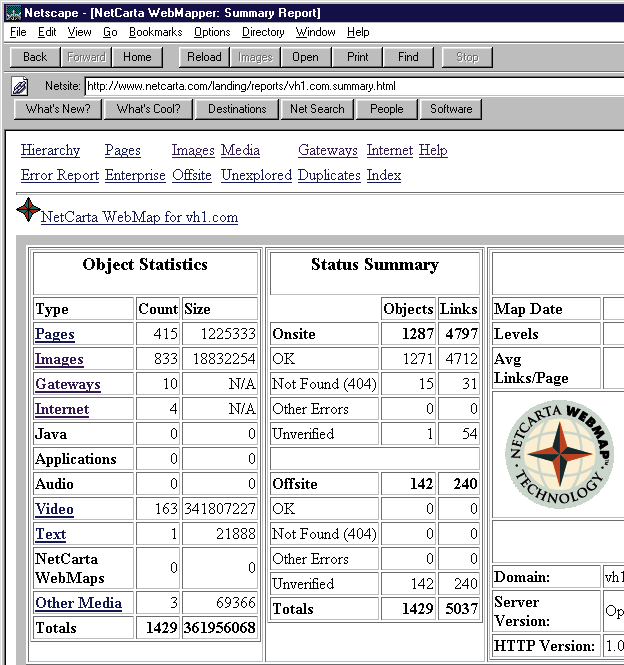624x665 pixels.
Task: Click the Status Summary heading
Action: click(x=375, y=265)
